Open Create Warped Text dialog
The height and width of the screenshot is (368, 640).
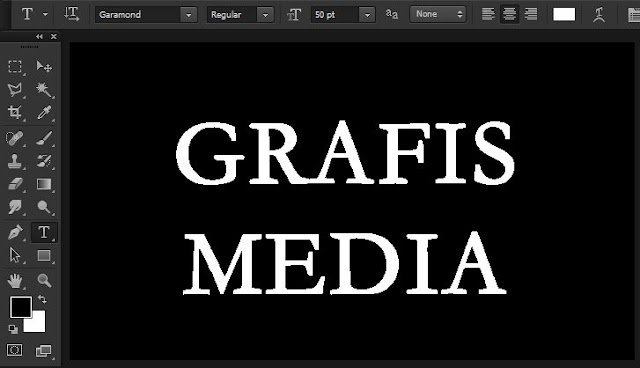click(x=599, y=15)
